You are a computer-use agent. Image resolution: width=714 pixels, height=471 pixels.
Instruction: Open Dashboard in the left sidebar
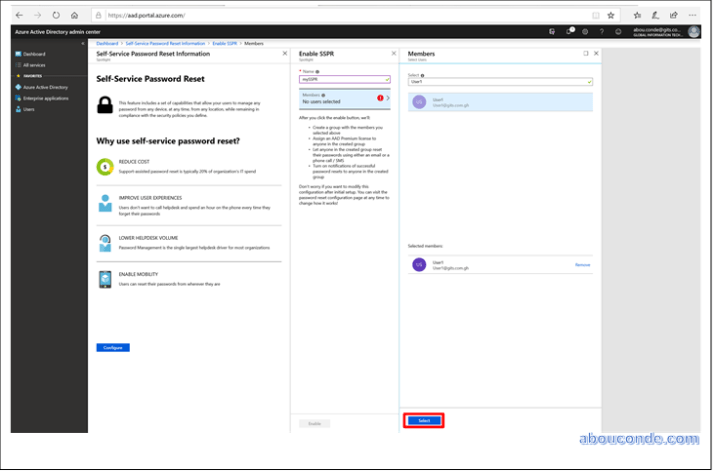coord(33,54)
